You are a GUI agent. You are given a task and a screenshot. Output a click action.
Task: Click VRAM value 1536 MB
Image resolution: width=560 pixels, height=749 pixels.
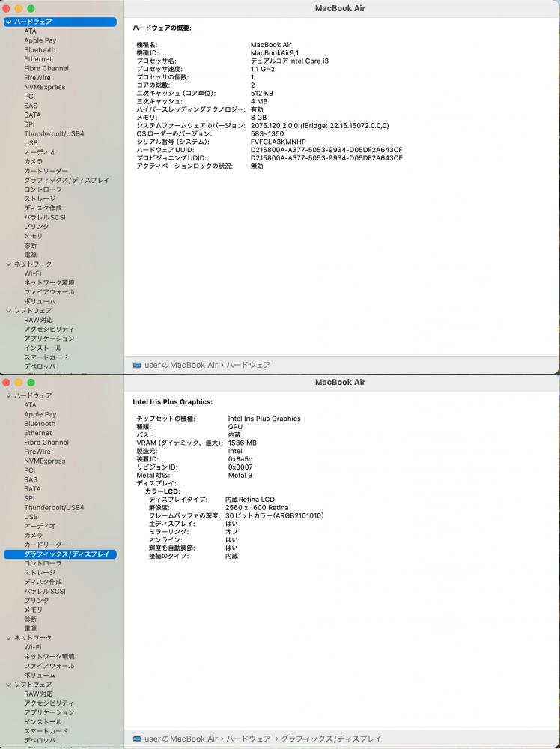point(242,443)
